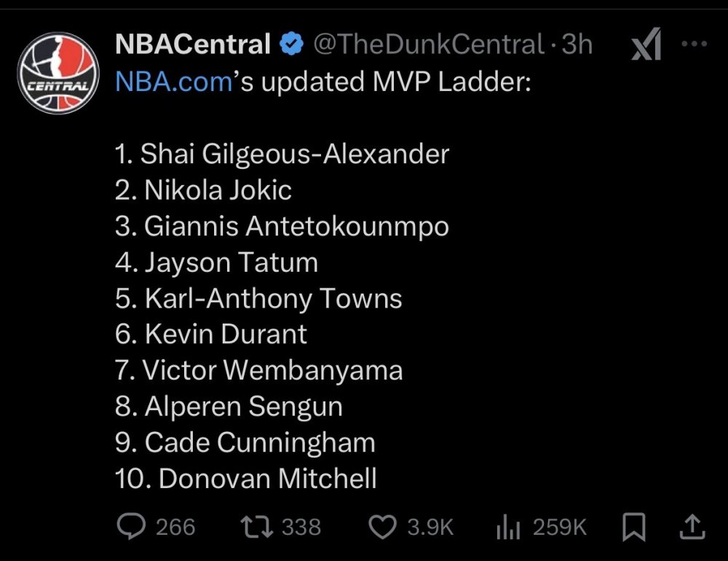Open the Grok xAI icon
The width and height of the screenshot is (728, 561).
(645, 47)
